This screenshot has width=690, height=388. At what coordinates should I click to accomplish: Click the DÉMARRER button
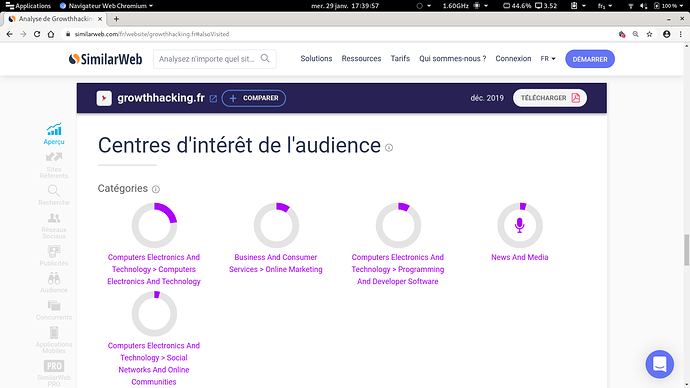(590, 59)
